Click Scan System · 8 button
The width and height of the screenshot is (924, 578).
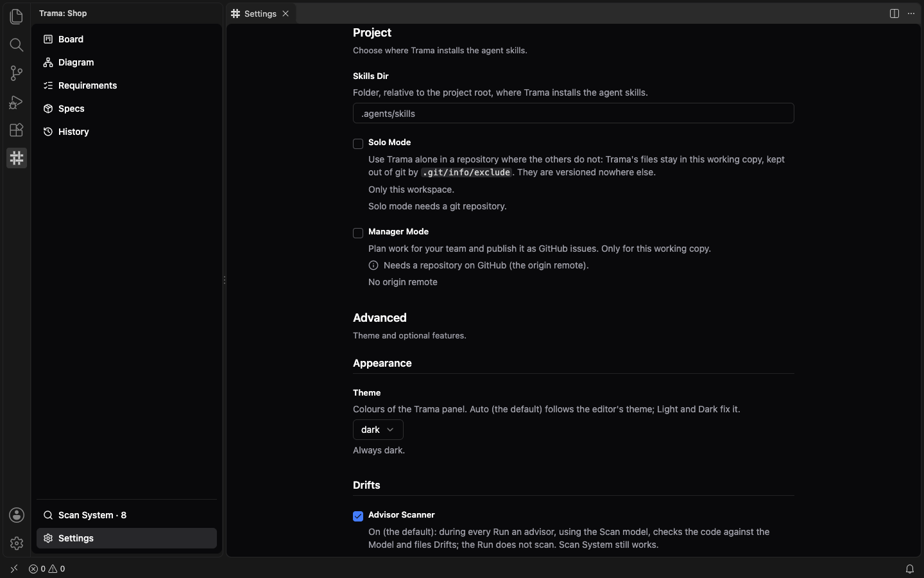click(126, 515)
